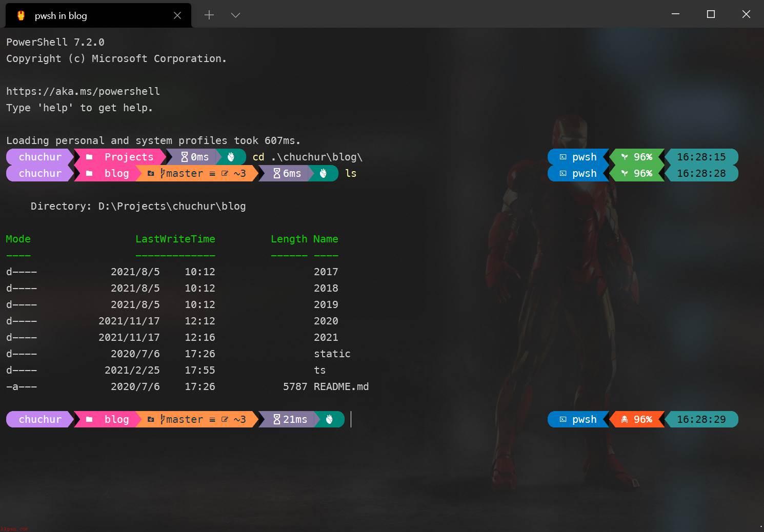Click the git branch icon before master in last prompt
The height and width of the screenshot is (532, 764).
(163, 419)
